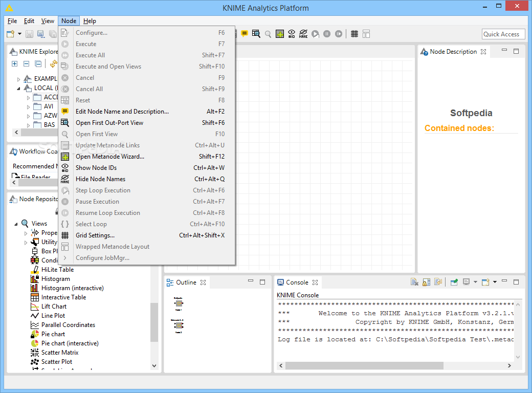Choose Edit Node Name and Description

pos(147,112)
